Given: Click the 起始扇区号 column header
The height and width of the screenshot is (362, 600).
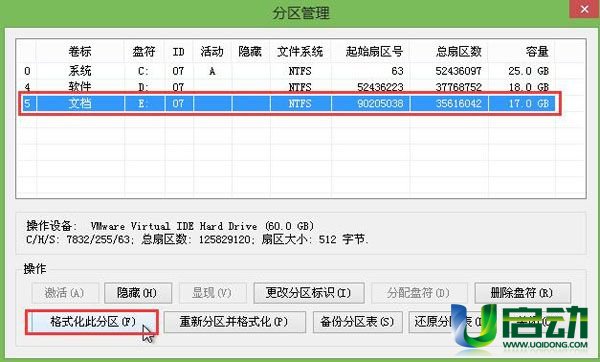Looking at the screenshot, I should pos(374,51).
